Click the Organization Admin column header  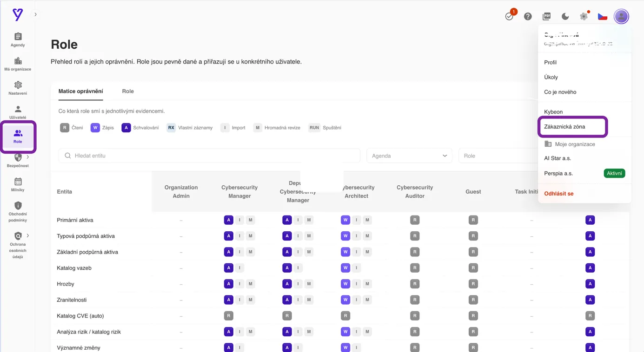coord(181,192)
